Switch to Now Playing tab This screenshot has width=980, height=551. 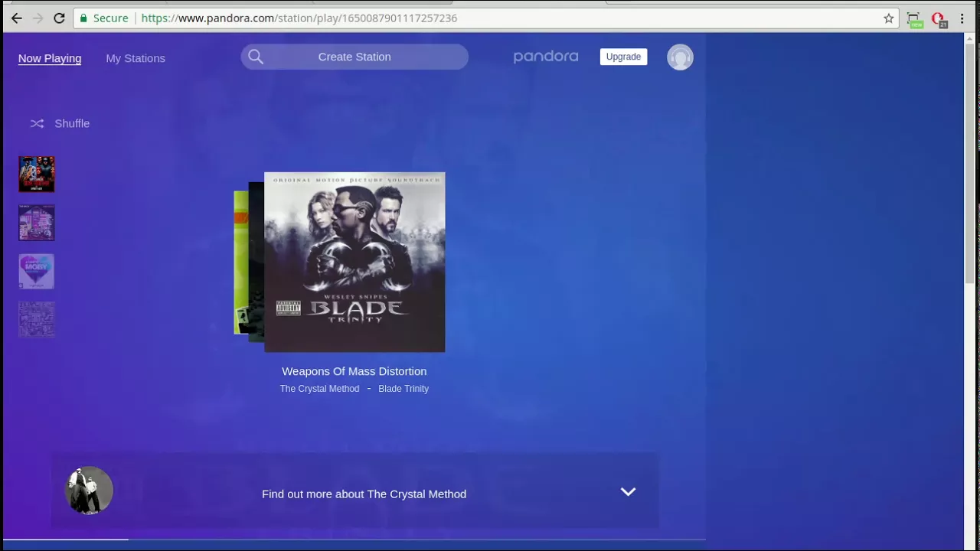click(50, 58)
